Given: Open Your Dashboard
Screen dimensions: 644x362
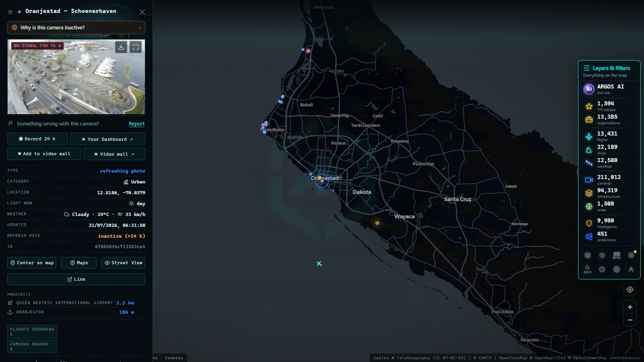Looking at the screenshot, I should coord(107,139).
